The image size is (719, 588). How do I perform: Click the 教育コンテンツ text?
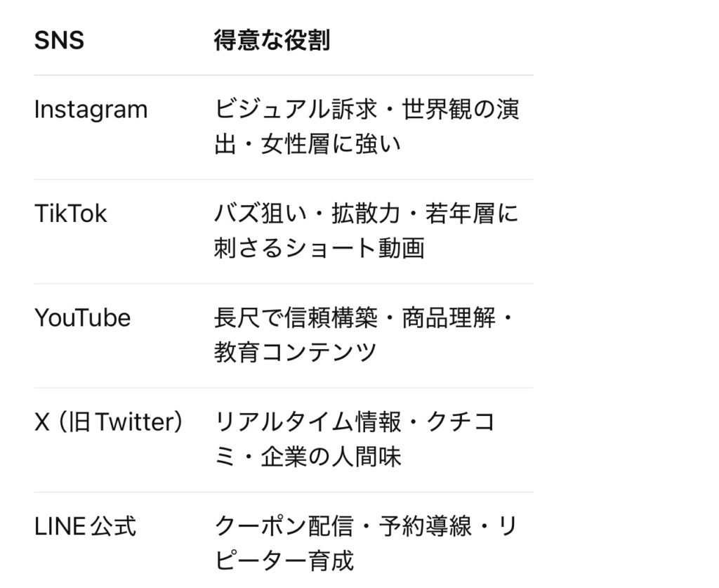[296, 353]
